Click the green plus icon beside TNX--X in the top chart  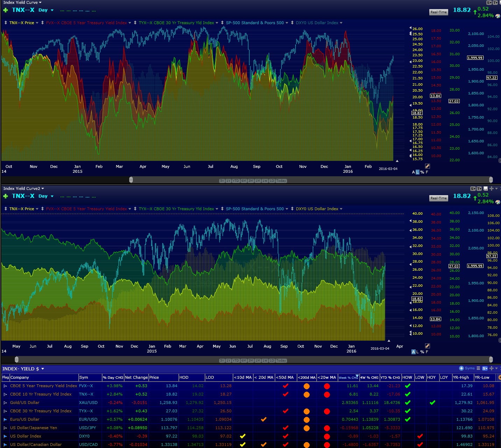coord(6,10)
